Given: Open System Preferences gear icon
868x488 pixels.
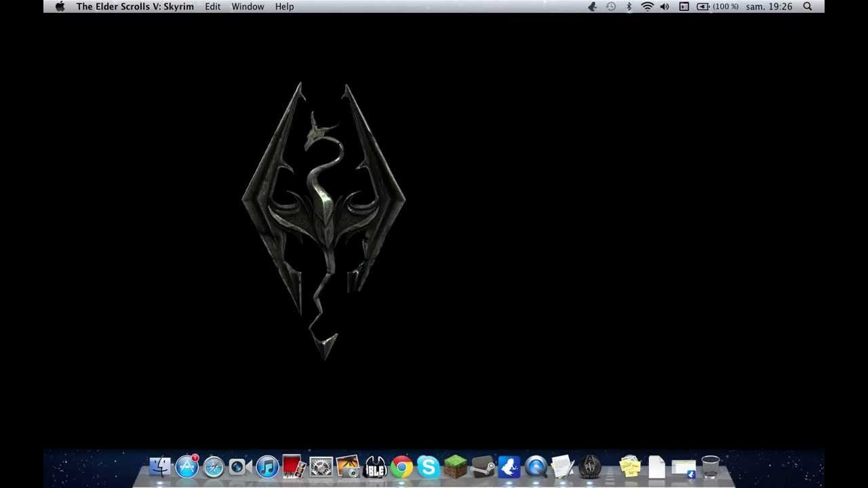Looking at the screenshot, I should [x=321, y=467].
